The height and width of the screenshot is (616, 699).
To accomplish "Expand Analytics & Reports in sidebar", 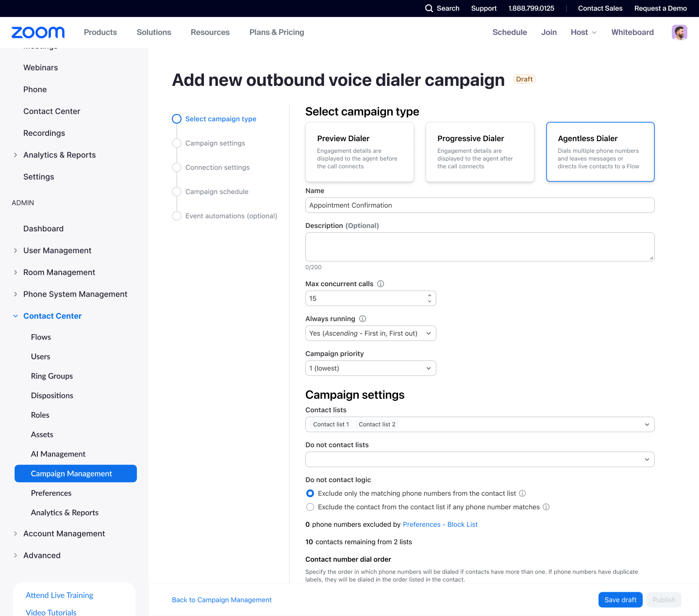I will [x=16, y=155].
